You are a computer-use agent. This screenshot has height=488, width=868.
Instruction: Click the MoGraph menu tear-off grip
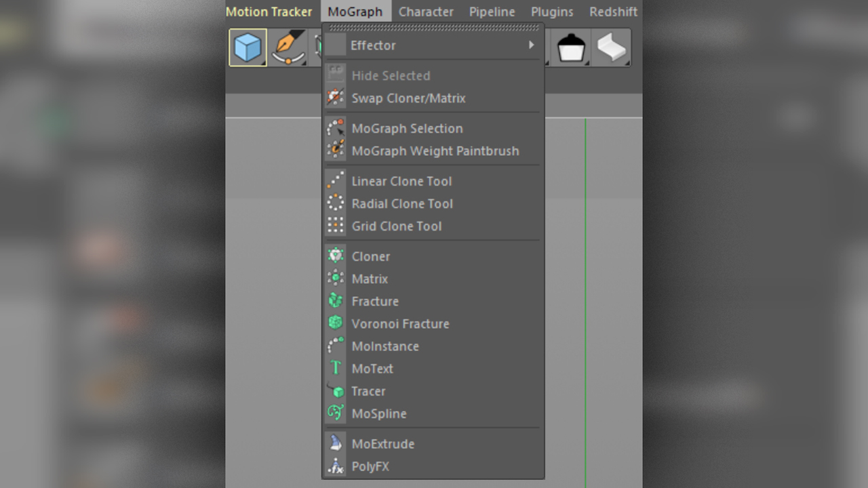point(433,28)
